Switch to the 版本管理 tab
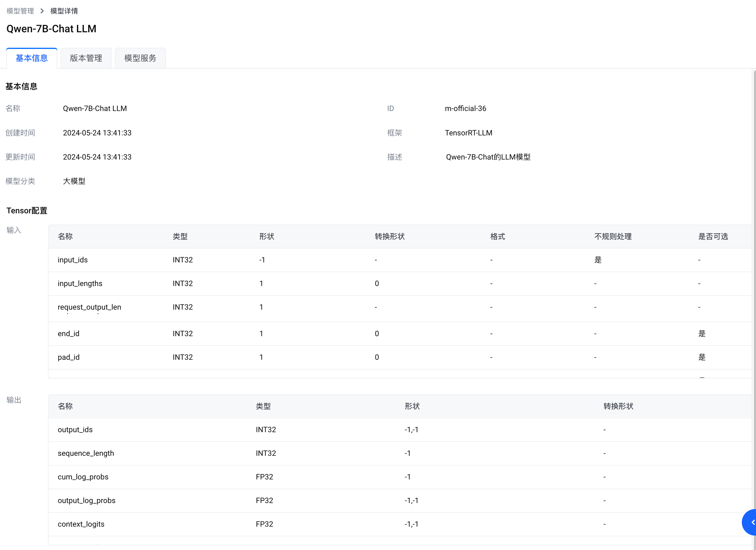Viewport: 756px width, 550px height. (x=86, y=58)
